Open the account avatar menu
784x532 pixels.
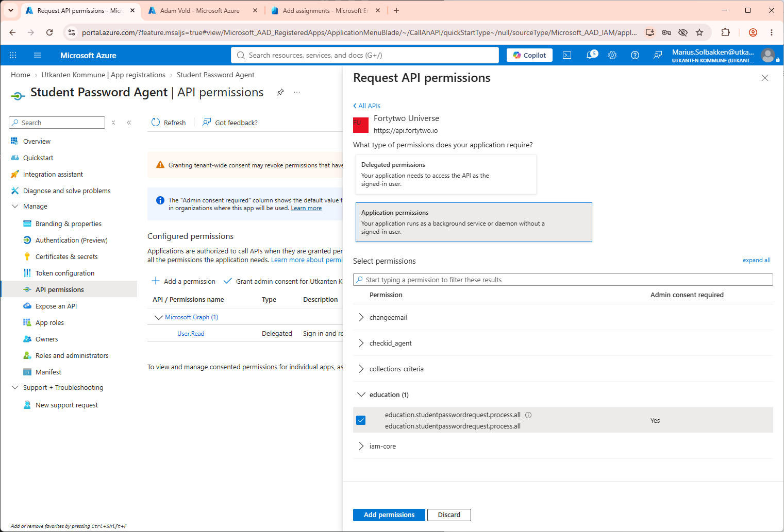coord(768,55)
